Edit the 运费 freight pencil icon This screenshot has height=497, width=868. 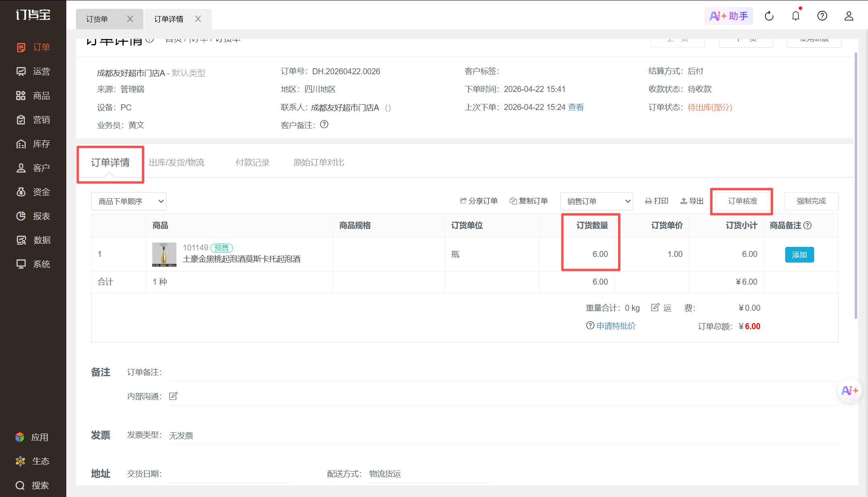[x=655, y=308]
